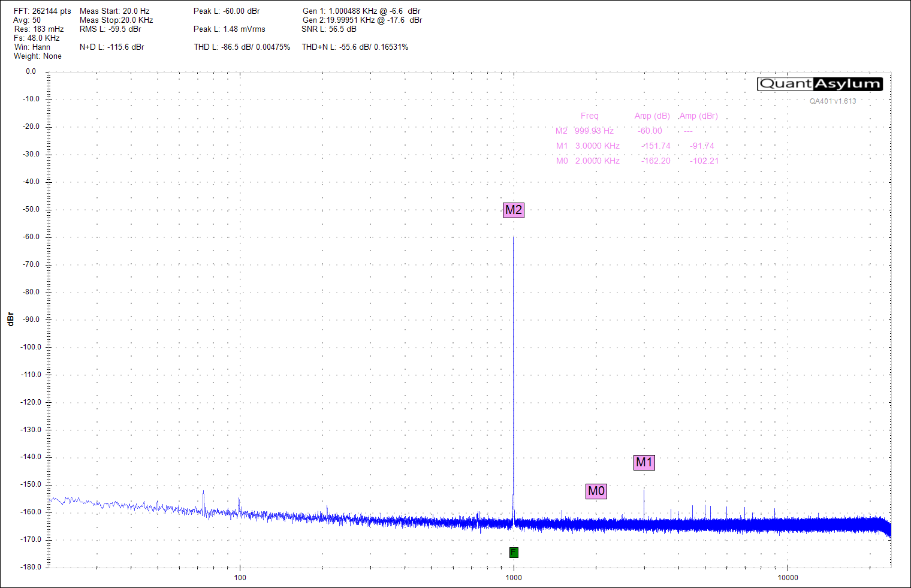Select N+D L: -115.6 dBr value
This screenshot has height=588, width=911.
(x=112, y=47)
